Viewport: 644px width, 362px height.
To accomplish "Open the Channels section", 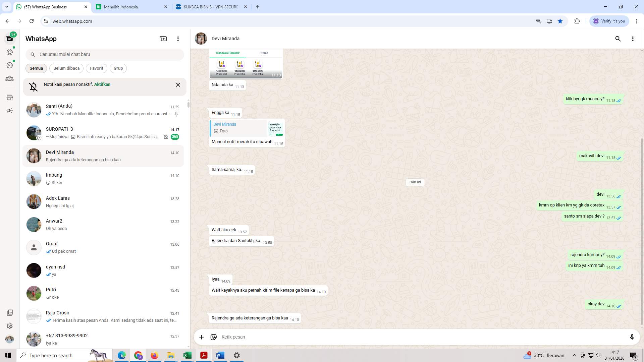I will click(10, 65).
